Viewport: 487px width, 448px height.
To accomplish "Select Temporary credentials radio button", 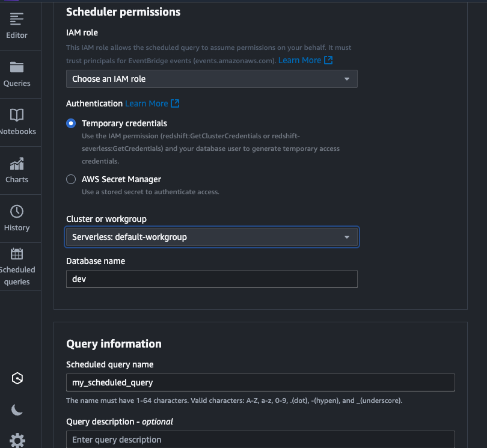I will click(x=71, y=123).
